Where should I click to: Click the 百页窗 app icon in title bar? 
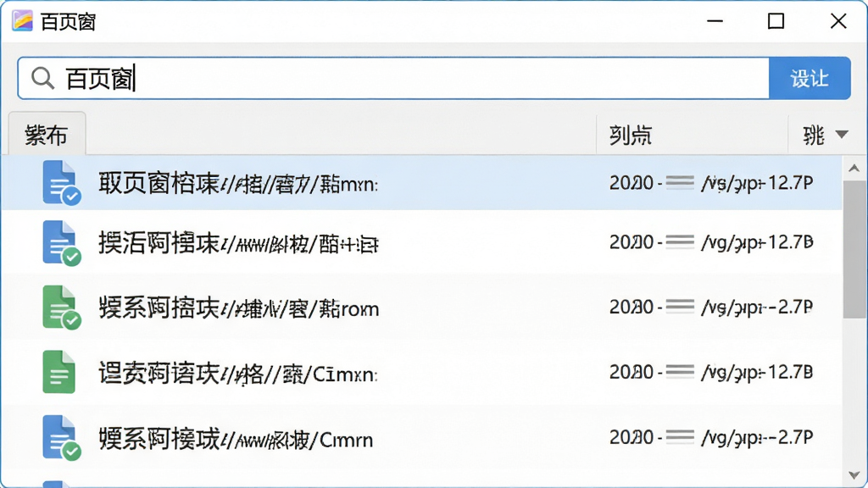tap(22, 21)
